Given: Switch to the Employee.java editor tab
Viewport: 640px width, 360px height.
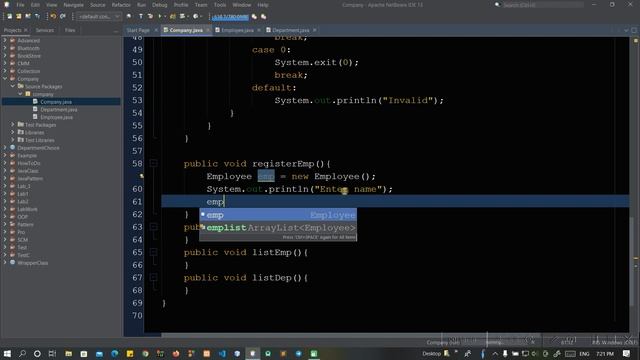Looking at the screenshot, I should [x=237, y=30].
